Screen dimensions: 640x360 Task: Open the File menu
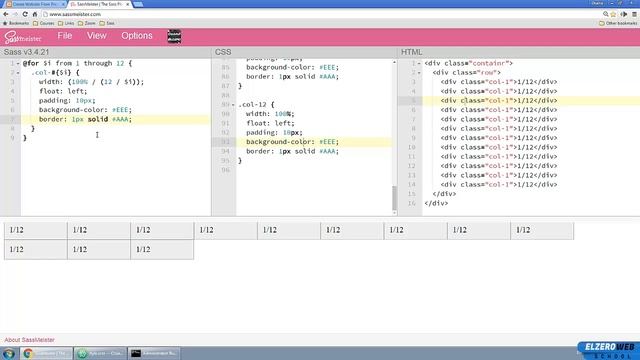[x=64, y=36]
